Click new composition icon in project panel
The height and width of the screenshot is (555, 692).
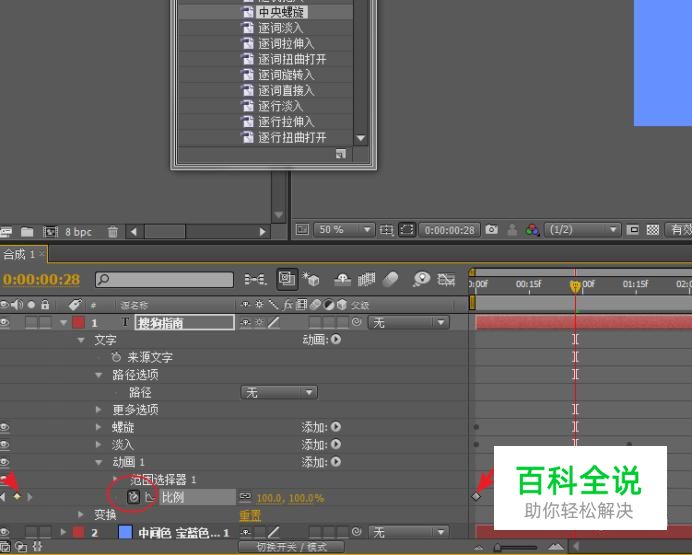pos(50,232)
